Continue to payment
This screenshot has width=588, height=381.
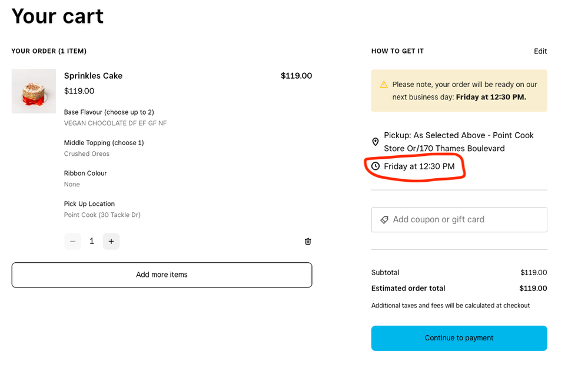[x=459, y=338]
